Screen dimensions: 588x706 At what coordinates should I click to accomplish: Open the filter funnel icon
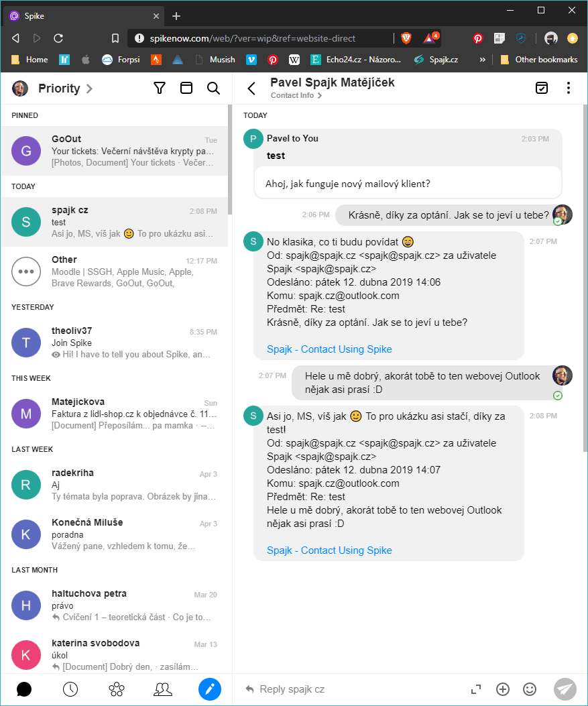point(160,88)
